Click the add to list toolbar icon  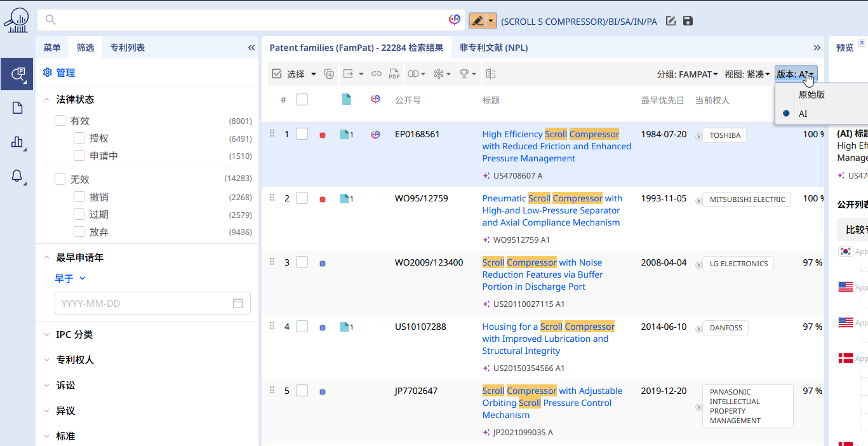[329, 74]
